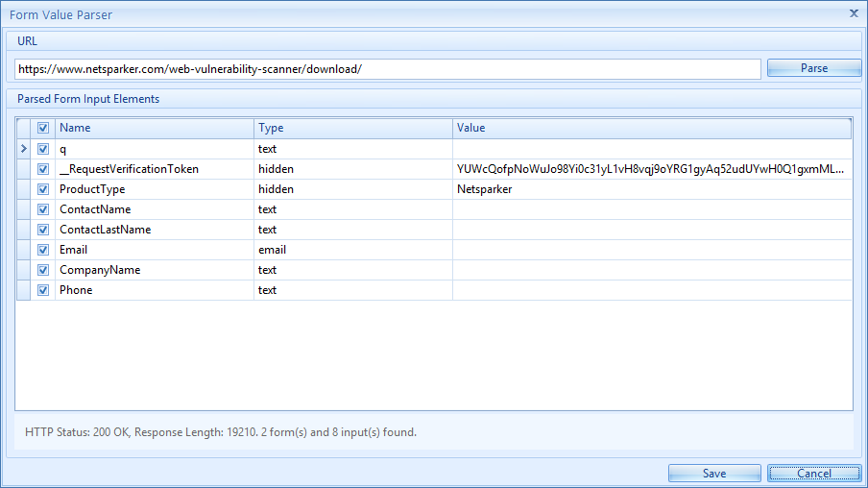Click the Value column header
Viewport: 868px width, 488px height.
click(x=651, y=128)
